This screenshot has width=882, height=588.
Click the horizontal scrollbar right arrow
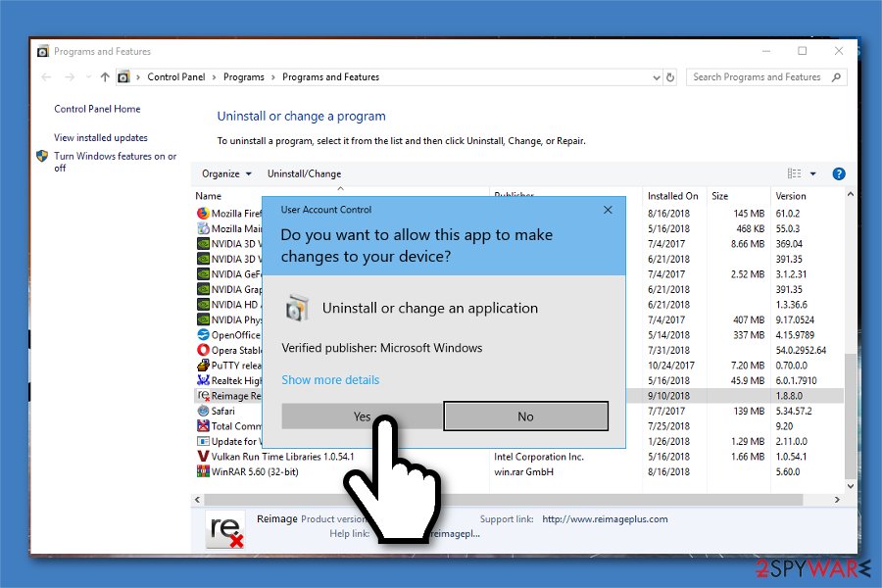tap(837, 499)
